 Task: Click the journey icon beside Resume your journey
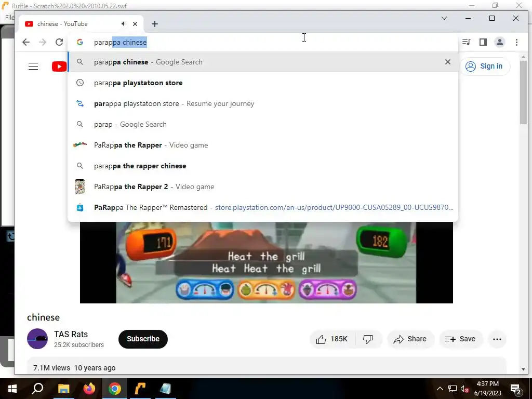coord(79,103)
